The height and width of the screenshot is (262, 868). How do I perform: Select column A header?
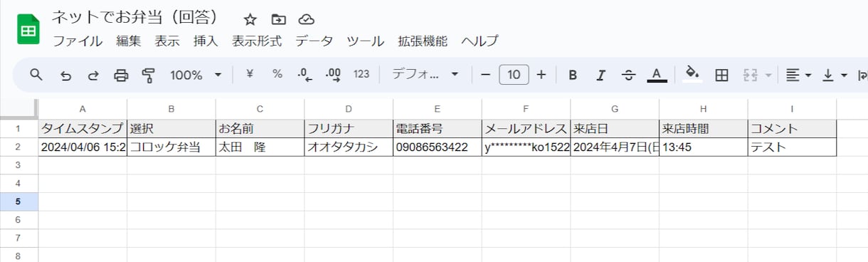point(83,109)
